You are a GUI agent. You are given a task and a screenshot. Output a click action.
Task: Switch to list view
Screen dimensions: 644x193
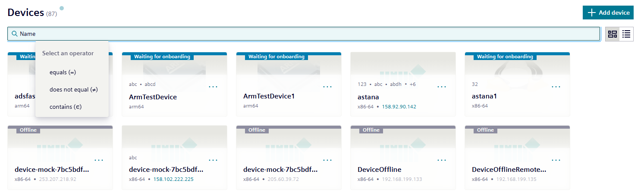(626, 34)
